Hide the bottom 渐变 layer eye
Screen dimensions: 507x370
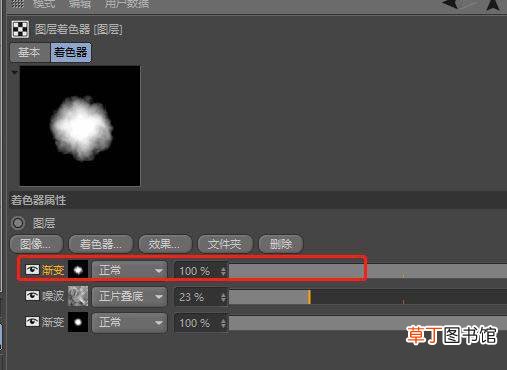32,322
